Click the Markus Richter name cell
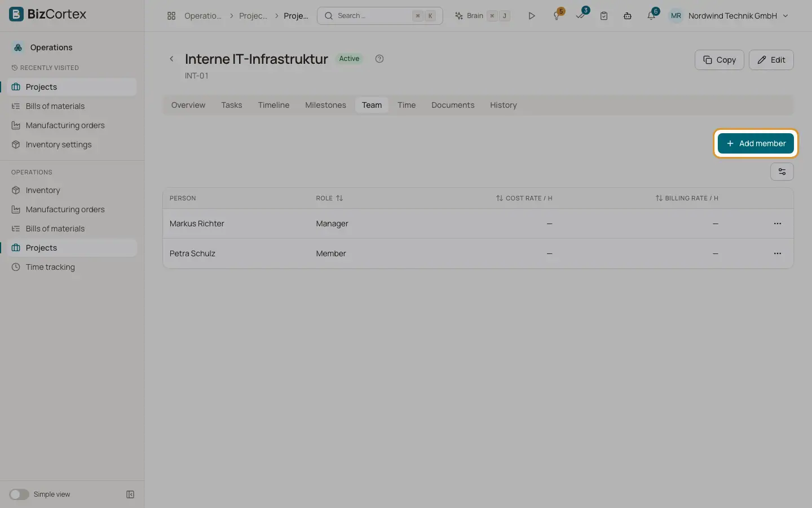Viewport: 812px width, 508px height. click(x=197, y=224)
